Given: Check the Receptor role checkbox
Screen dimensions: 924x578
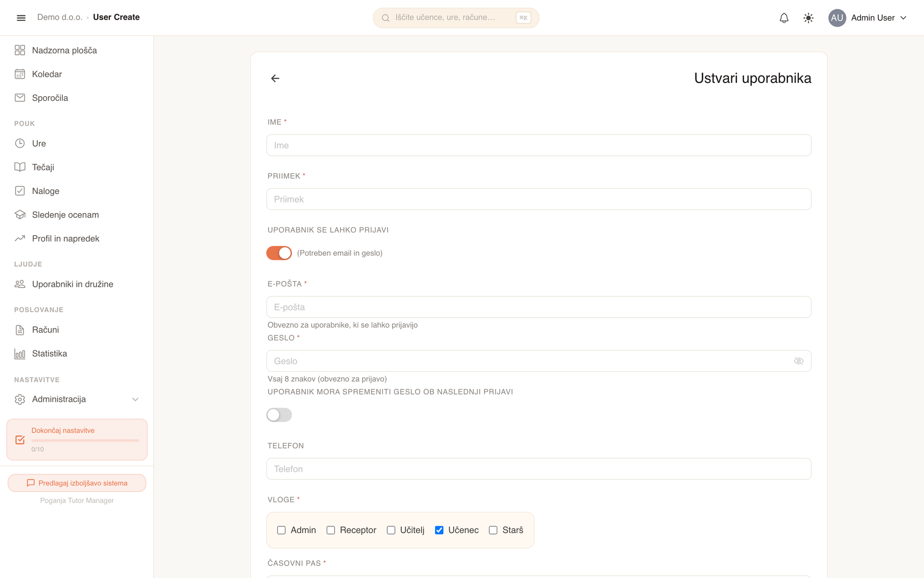Looking at the screenshot, I should tap(331, 530).
